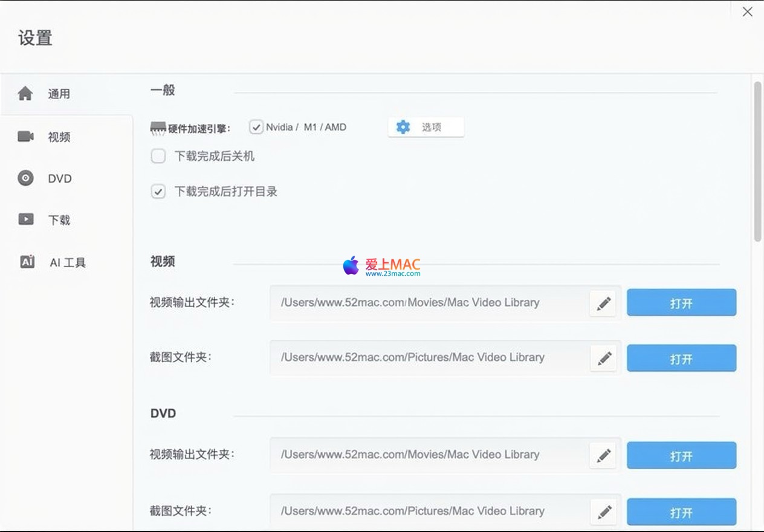Click the 下载 play-box icon in sidebar
This screenshot has width=764, height=532.
(x=26, y=219)
